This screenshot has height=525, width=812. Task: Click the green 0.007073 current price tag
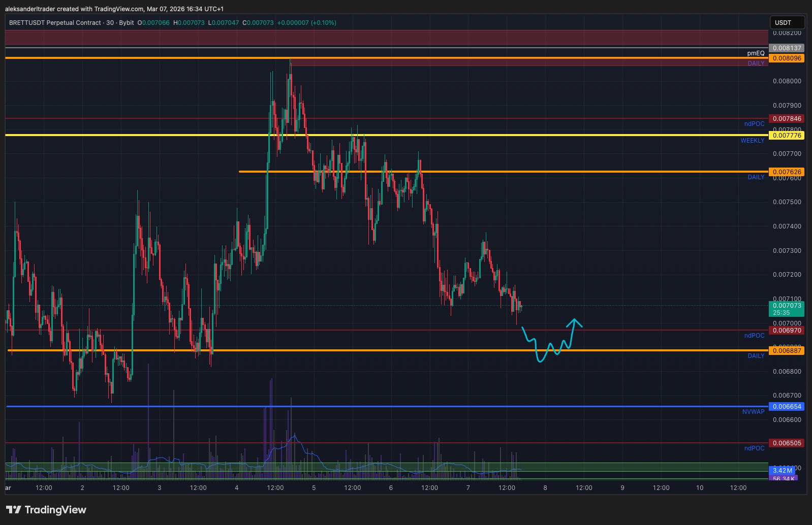pyautogui.click(x=787, y=309)
